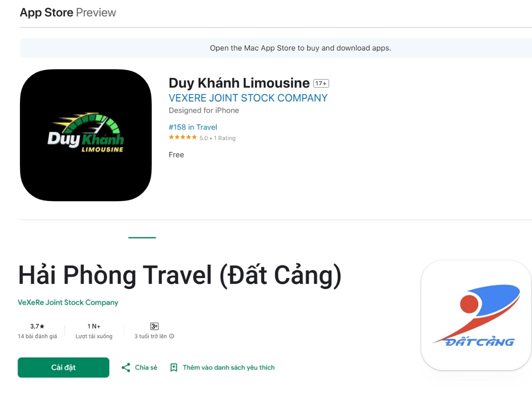
Task: Click the 17+ age rating badge
Action: point(321,83)
